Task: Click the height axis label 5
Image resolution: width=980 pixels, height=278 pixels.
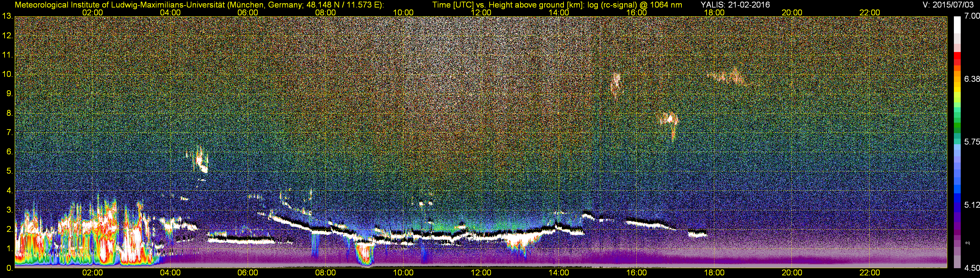Action: tap(9, 171)
